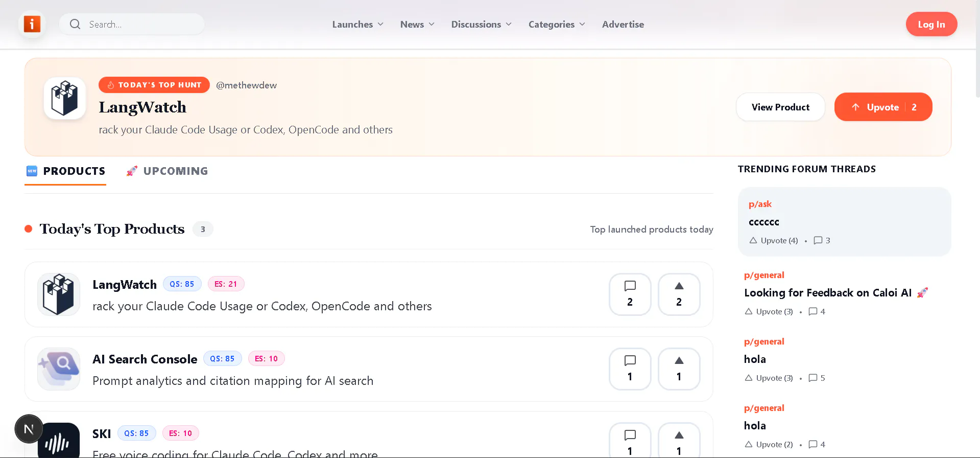Open the LangWatch icon in top hunt banner

pos(65,98)
